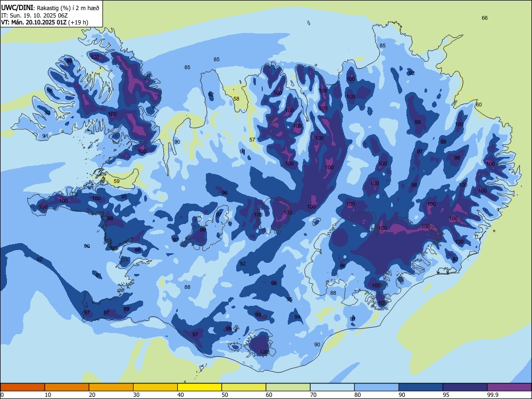
Task: Click the '66' humidity value on the map
Action: (x=485, y=18)
